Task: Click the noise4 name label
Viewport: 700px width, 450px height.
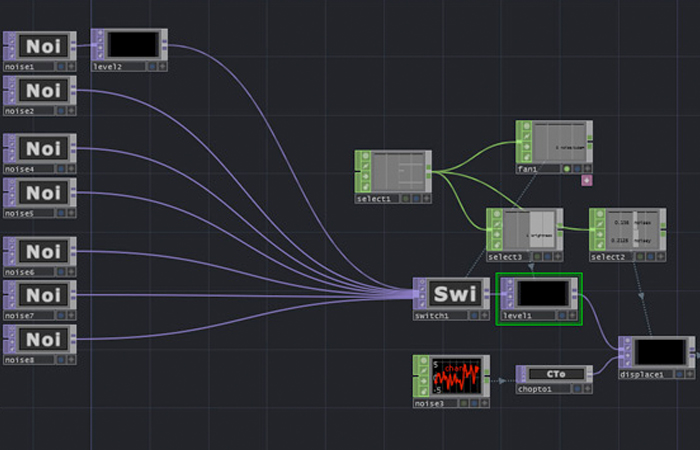Action: 20,169
